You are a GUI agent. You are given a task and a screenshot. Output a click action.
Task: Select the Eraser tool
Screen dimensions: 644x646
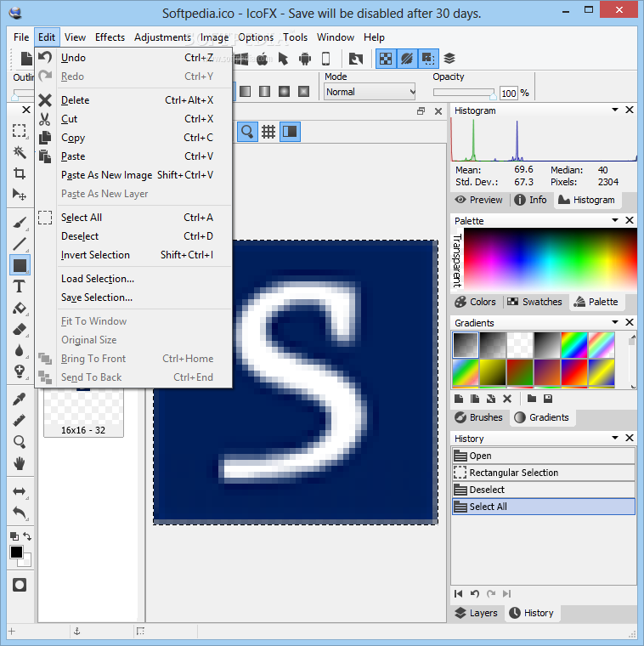20,330
